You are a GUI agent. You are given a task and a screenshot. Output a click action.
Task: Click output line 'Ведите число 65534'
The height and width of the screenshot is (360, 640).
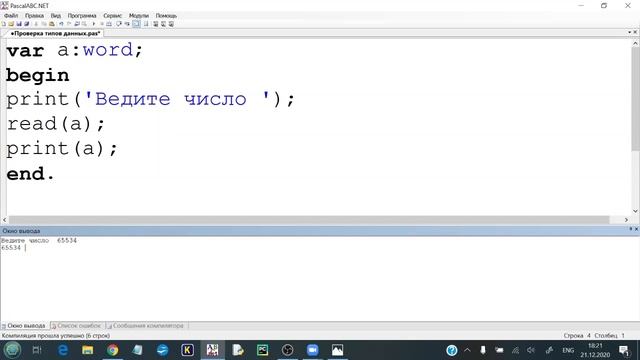(x=39, y=240)
